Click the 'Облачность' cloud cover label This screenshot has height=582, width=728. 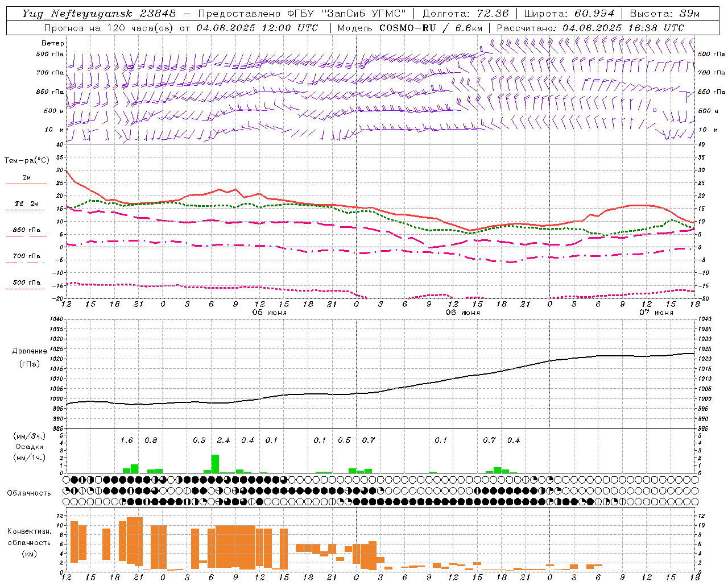[x=29, y=493]
